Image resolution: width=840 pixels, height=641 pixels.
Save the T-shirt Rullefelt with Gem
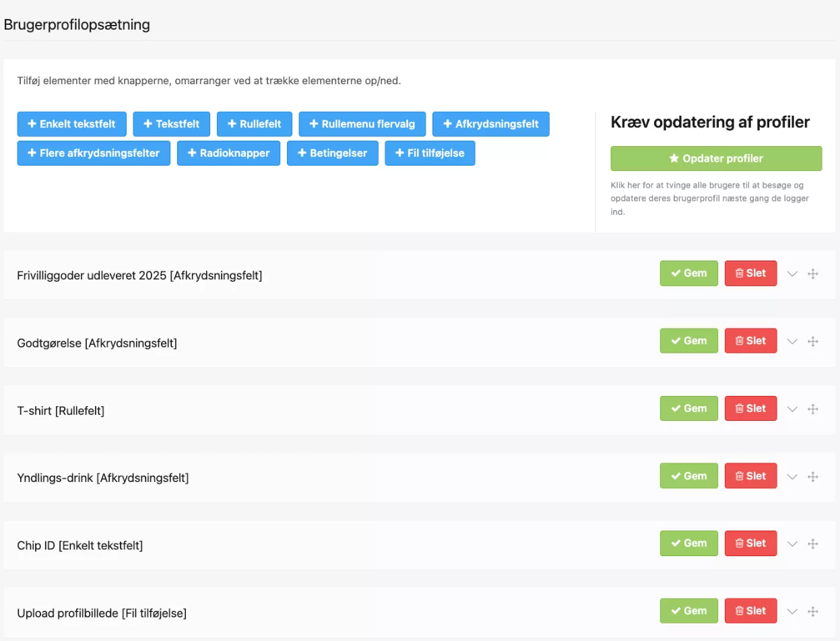[689, 409]
